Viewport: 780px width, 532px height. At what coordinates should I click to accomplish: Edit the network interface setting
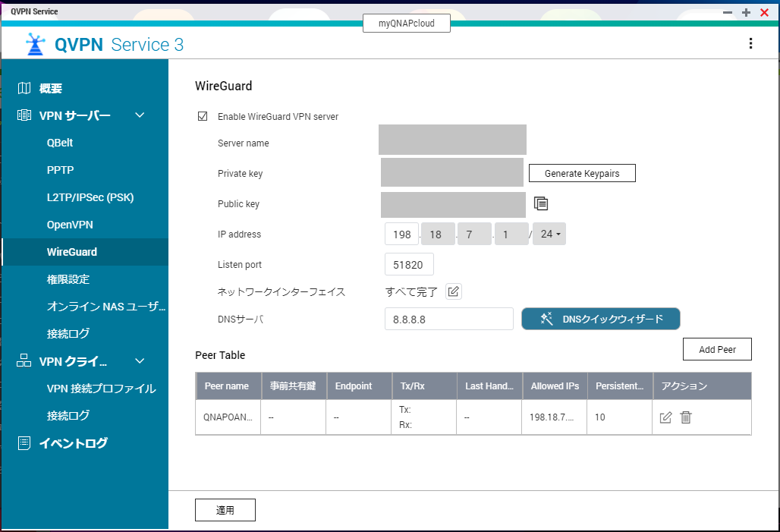[453, 291]
